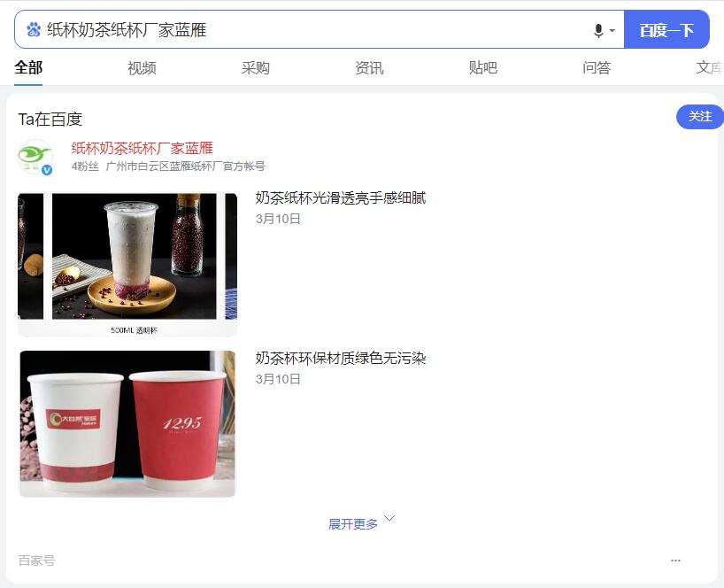Go to the 问答 tab
Screen dimensions: 724x588
(x=597, y=68)
